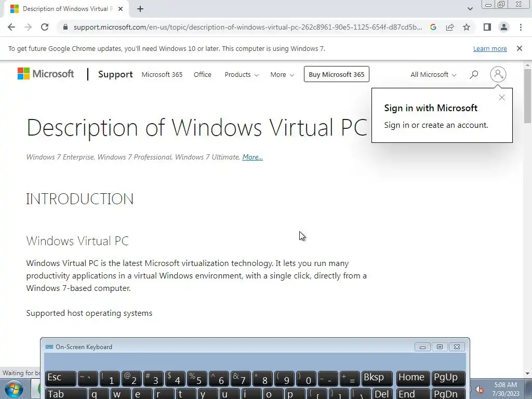Viewport: 532px width, 399px height.
Task: Click Buy Microsoft 365 button
Action: pos(337,74)
